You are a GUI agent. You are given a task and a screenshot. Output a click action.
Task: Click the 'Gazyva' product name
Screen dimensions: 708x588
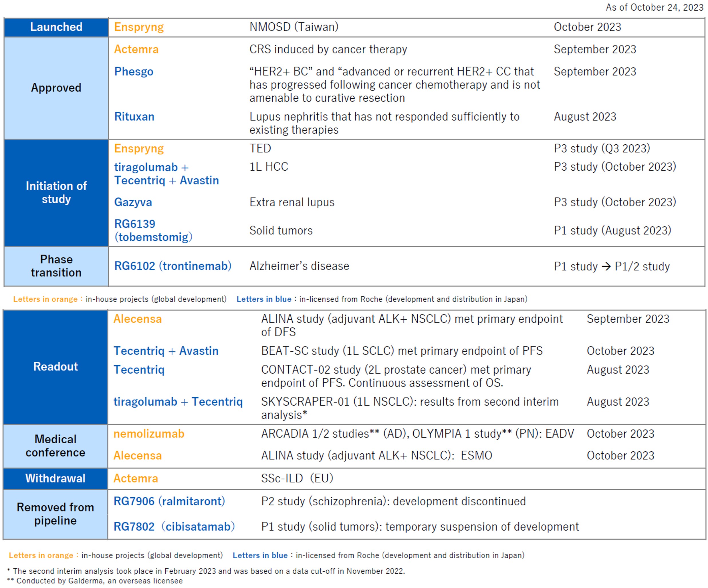(133, 202)
